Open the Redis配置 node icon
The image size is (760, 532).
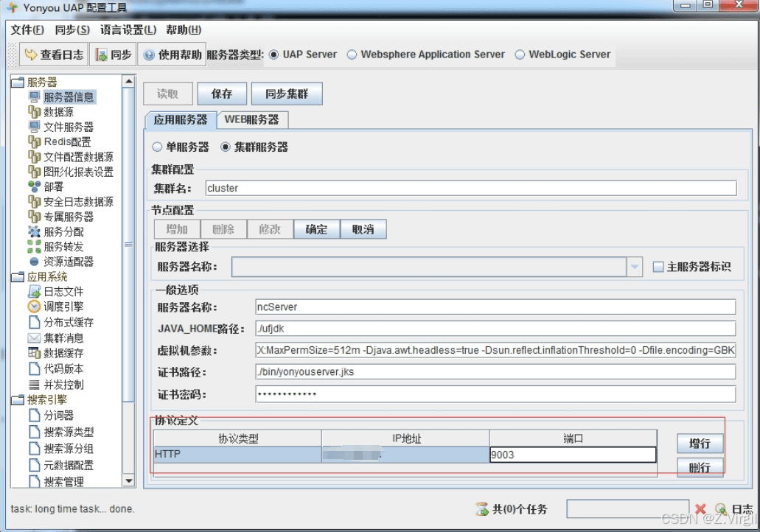[34, 142]
